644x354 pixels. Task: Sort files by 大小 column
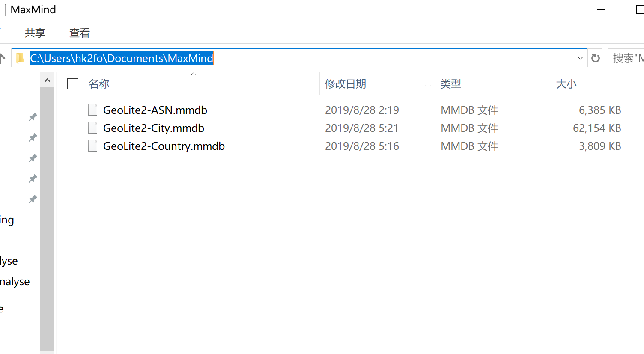coord(566,84)
